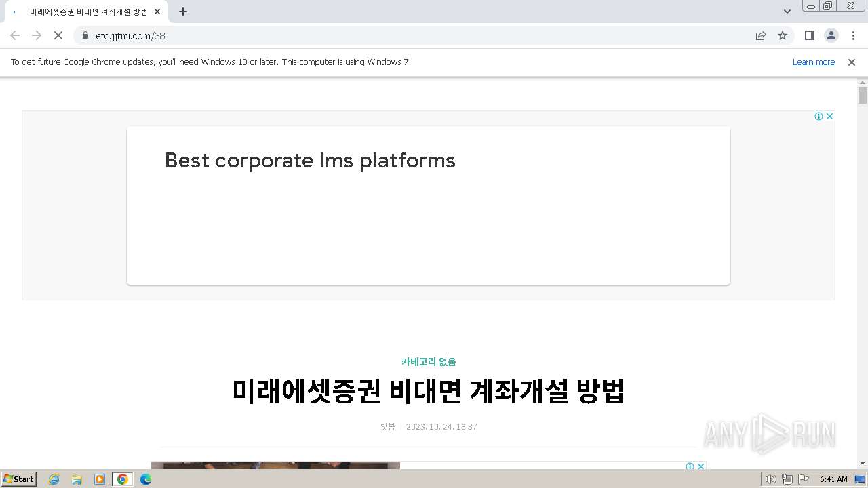Viewport: 868px width, 488px height.
Task: Stop loading the page
Action: click(x=58, y=35)
